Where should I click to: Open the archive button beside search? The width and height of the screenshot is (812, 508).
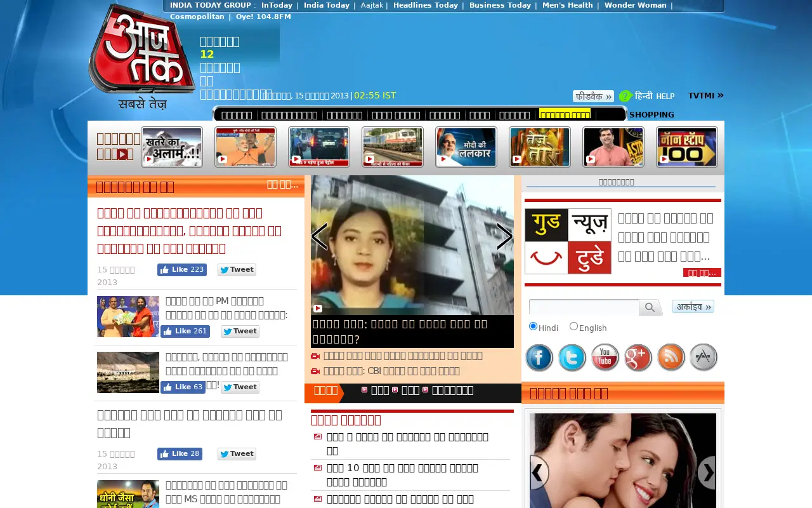693,307
